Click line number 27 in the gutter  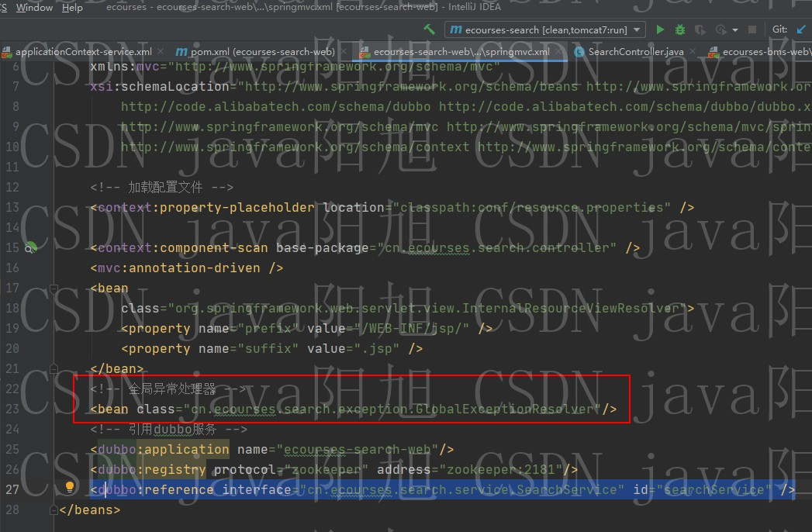point(12,489)
